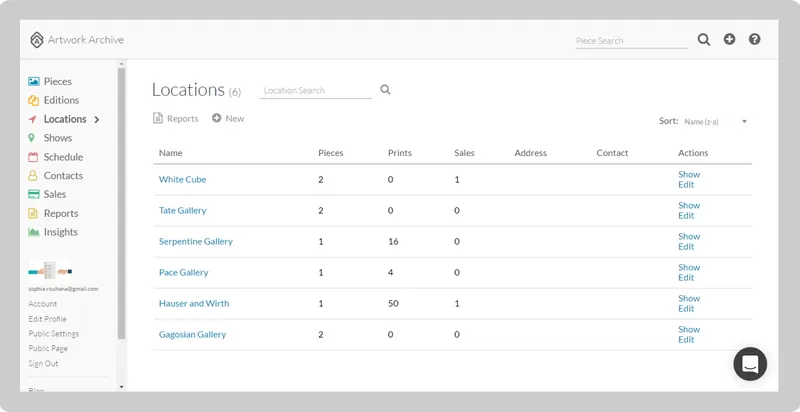The height and width of the screenshot is (412, 800).
Task: Click the Reports button above the table
Action: 176,118
